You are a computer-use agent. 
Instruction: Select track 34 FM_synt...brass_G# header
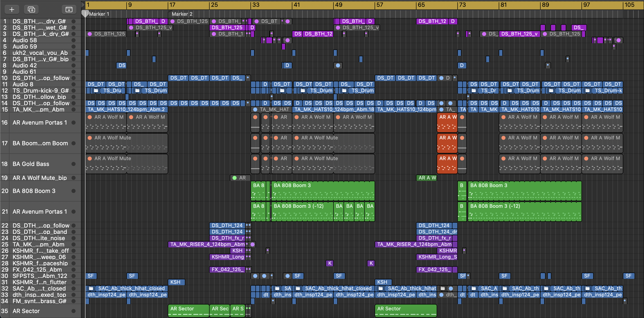(40, 301)
